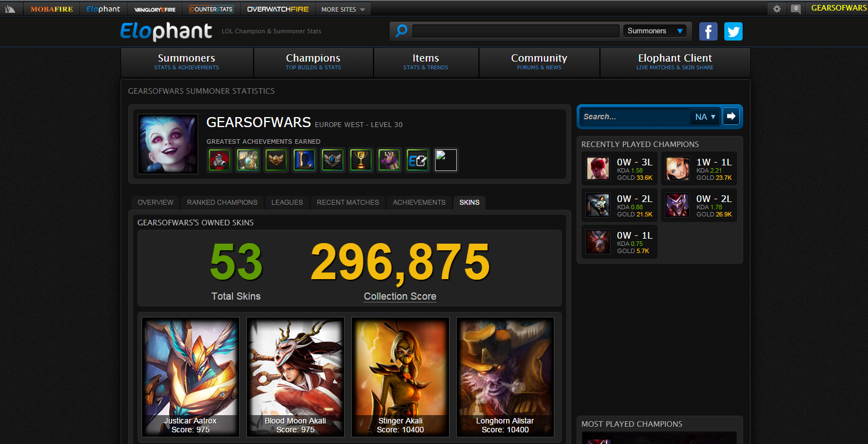
Task: Click the magnifier search icon
Action: click(401, 31)
